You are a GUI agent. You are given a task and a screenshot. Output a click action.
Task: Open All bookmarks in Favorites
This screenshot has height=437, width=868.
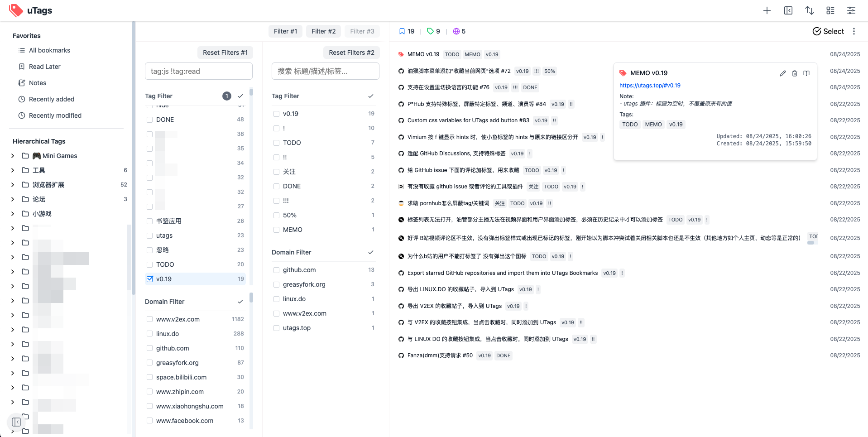(x=49, y=50)
